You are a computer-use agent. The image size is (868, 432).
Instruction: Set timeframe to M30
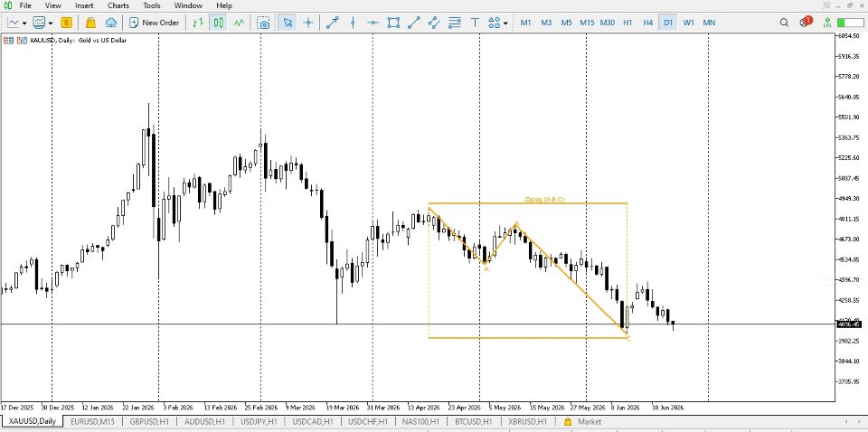click(x=608, y=23)
